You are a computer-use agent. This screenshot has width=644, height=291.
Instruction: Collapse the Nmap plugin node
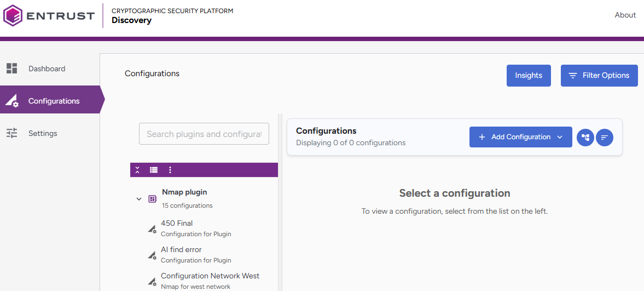139,199
